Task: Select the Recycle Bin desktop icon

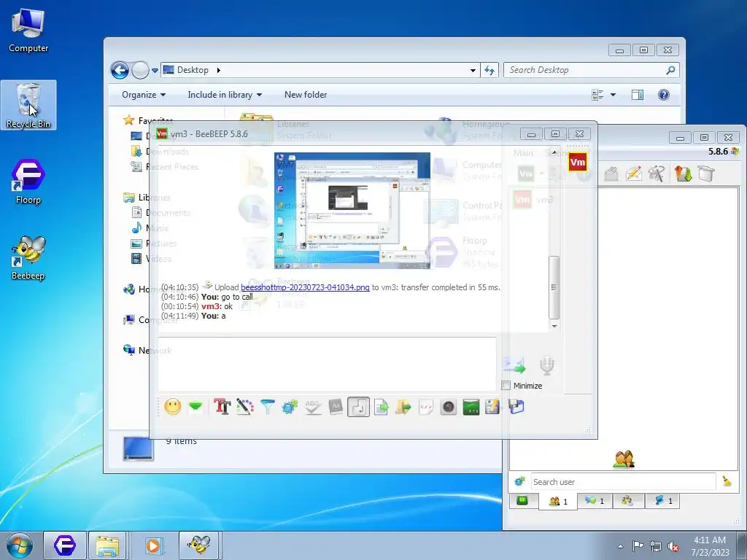Action: pos(28,105)
